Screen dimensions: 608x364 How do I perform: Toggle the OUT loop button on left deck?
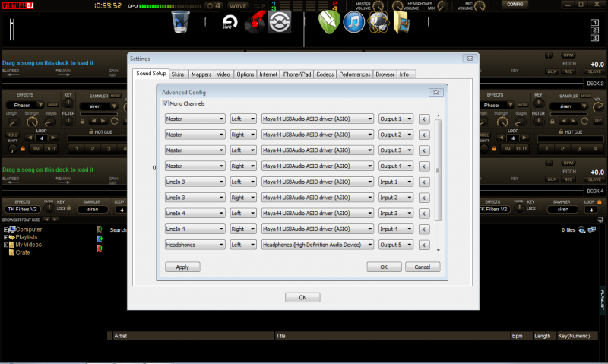[50, 148]
